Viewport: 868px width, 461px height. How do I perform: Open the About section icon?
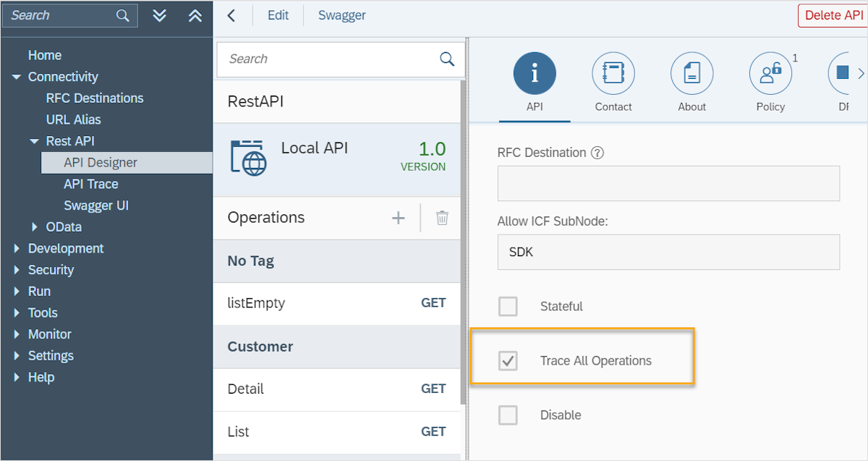[x=692, y=72]
